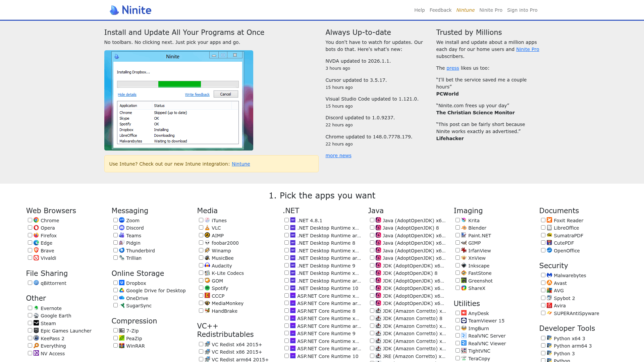644x362 pixels.
Task: Check the .NET Desktop Runtime 8 checkbox
Action: [x=286, y=243]
